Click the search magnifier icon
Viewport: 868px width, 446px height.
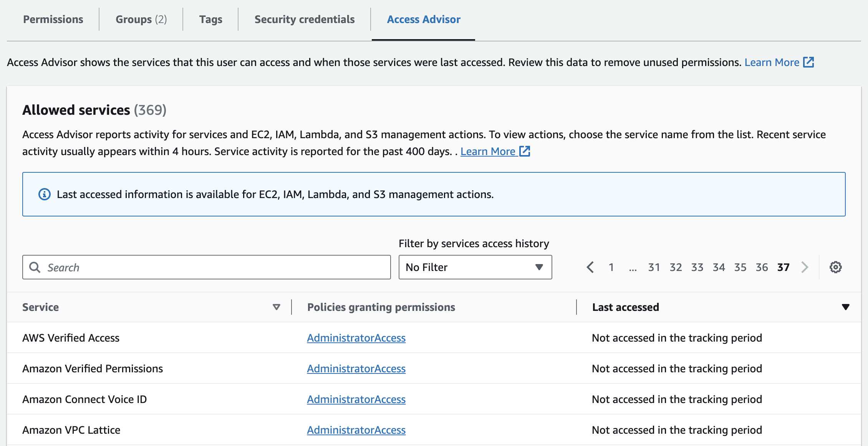[35, 267]
